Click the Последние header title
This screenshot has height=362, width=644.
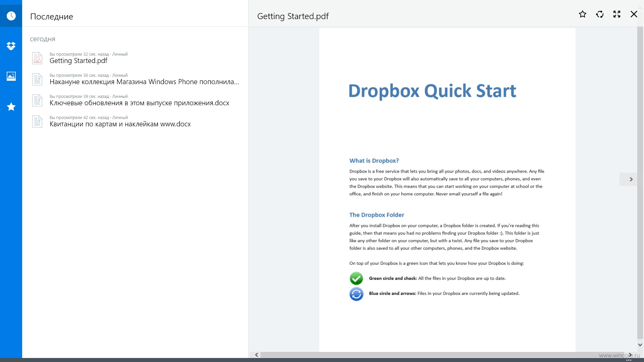pyautogui.click(x=52, y=16)
